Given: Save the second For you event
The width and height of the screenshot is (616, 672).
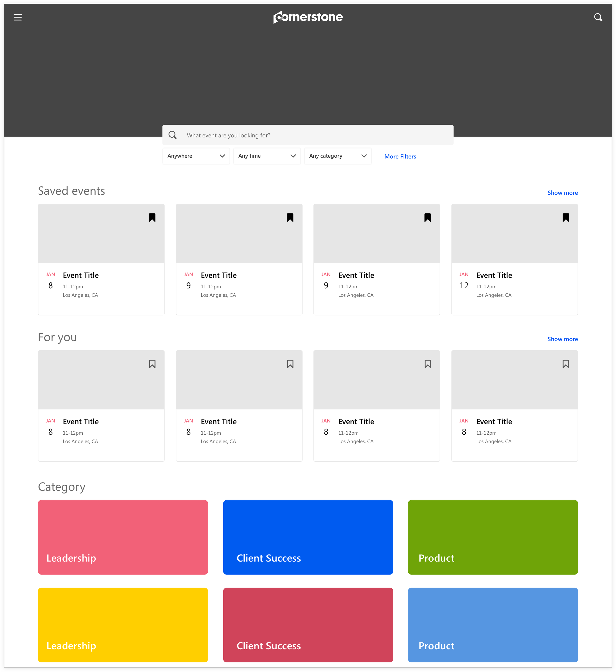Looking at the screenshot, I should pyautogui.click(x=290, y=364).
